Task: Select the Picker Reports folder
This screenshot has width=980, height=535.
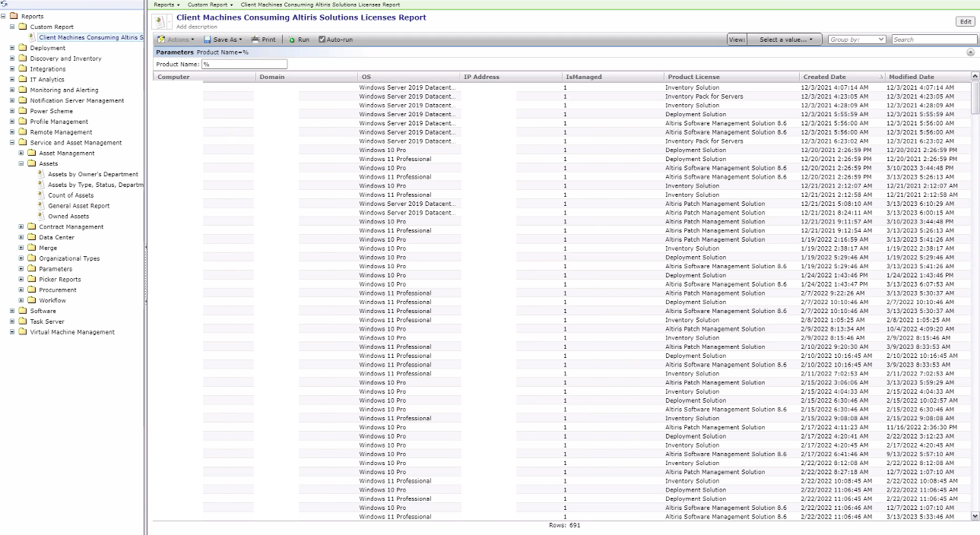Action: coord(60,280)
